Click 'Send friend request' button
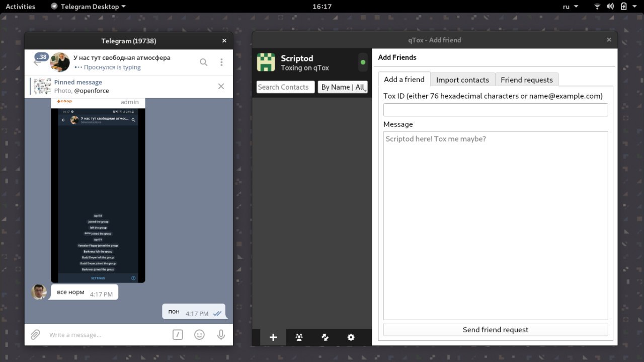This screenshot has width=644, height=362. pyautogui.click(x=496, y=330)
